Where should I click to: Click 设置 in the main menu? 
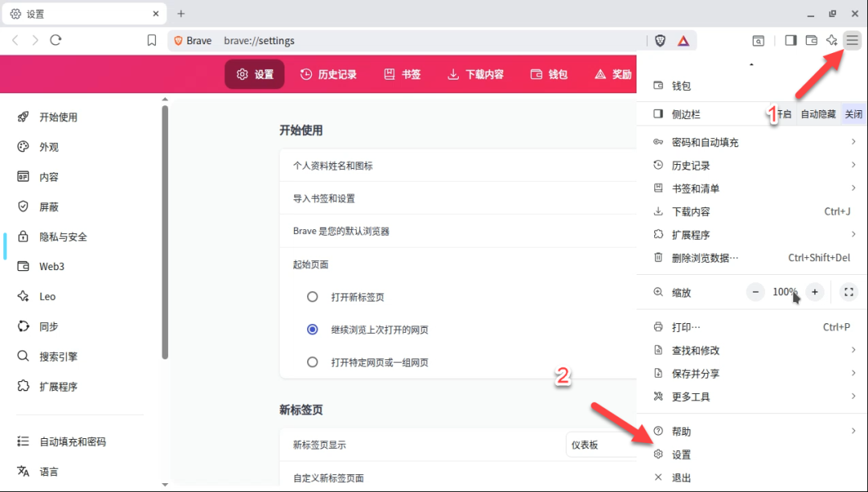pos(752,454)
